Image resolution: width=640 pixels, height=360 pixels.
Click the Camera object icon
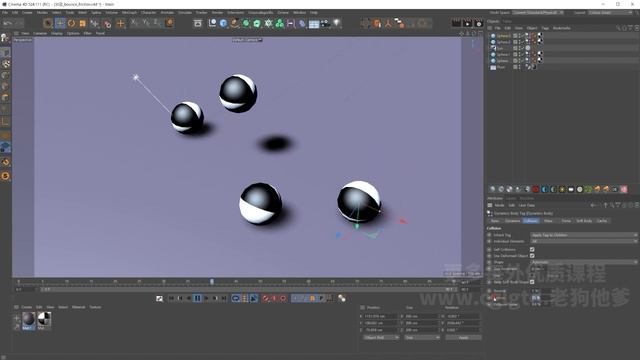pos(325,23)
